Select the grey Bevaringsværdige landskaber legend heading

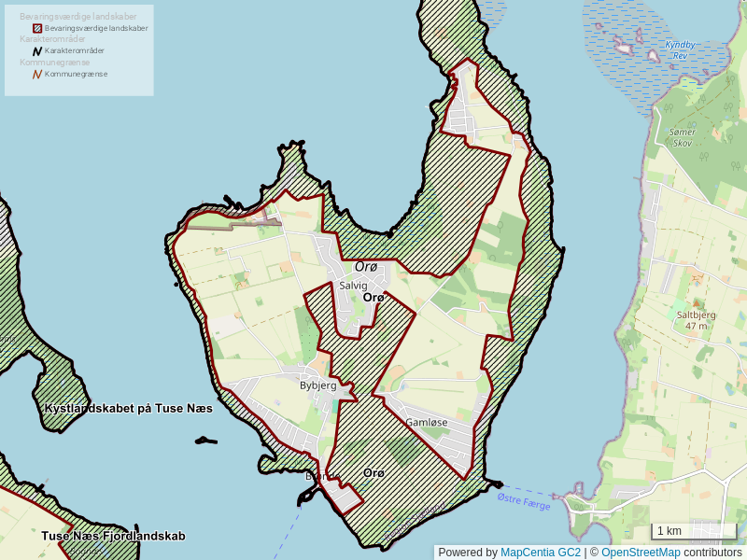[x=78, y=17]
